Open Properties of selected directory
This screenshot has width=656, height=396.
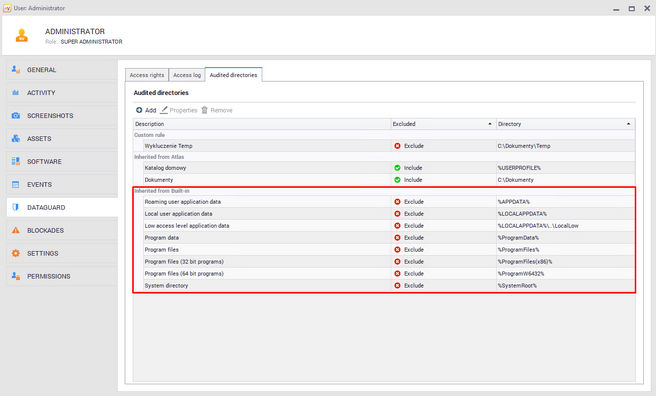(x=179, y=110)
